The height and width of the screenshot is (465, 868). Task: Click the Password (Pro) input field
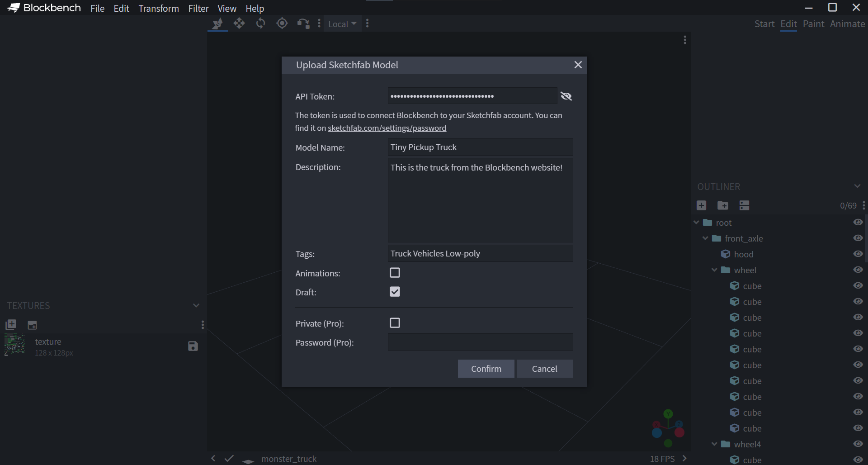[480, 342]
